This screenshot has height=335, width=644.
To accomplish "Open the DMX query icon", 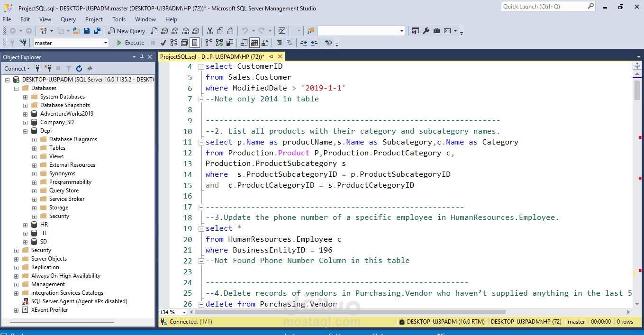I will pos(174,31).
